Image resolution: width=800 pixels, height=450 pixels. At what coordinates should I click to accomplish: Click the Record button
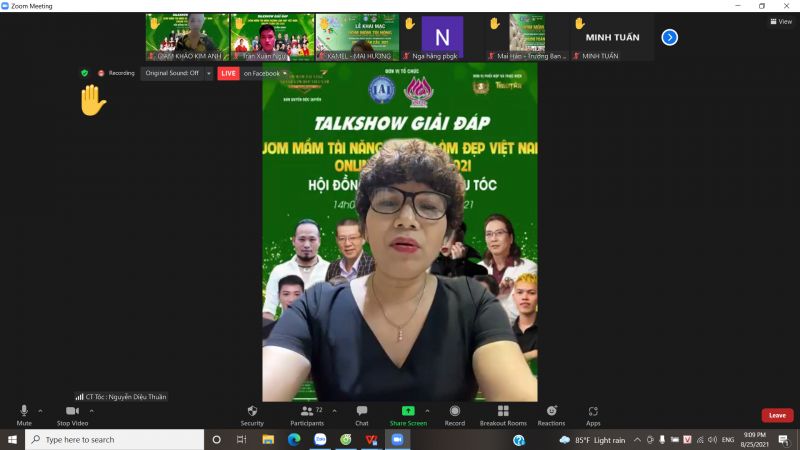coord(455,415)
